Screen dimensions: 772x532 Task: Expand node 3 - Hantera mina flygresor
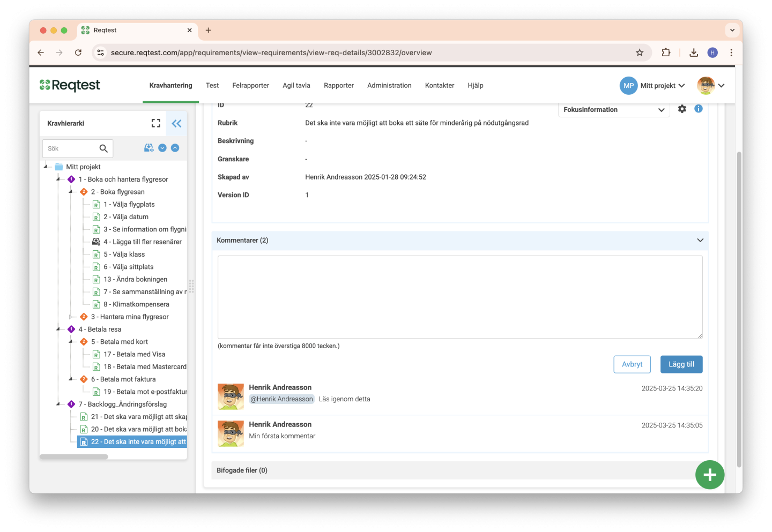(71, 317)
